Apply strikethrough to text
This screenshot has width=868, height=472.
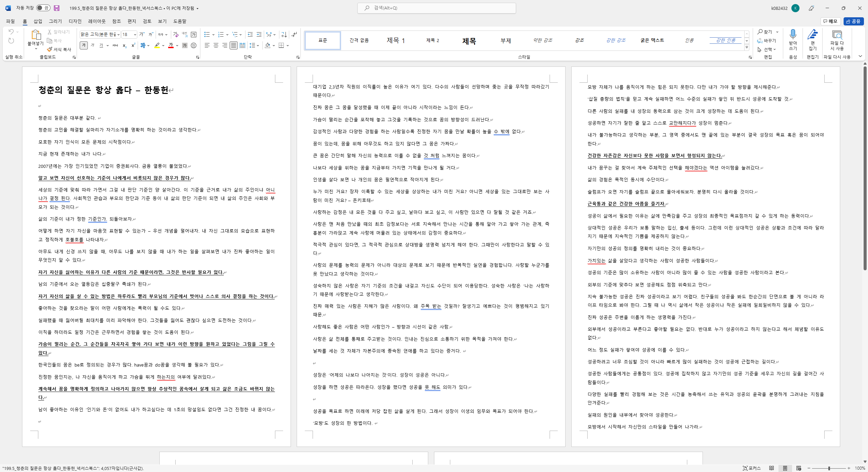click(115, 45)
